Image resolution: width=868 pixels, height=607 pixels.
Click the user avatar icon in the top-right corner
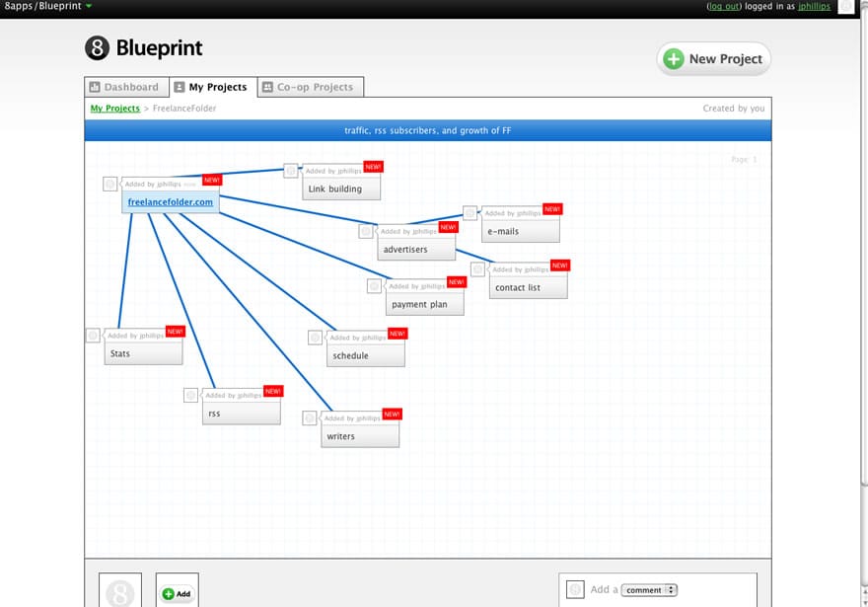(x=845, y=7)
